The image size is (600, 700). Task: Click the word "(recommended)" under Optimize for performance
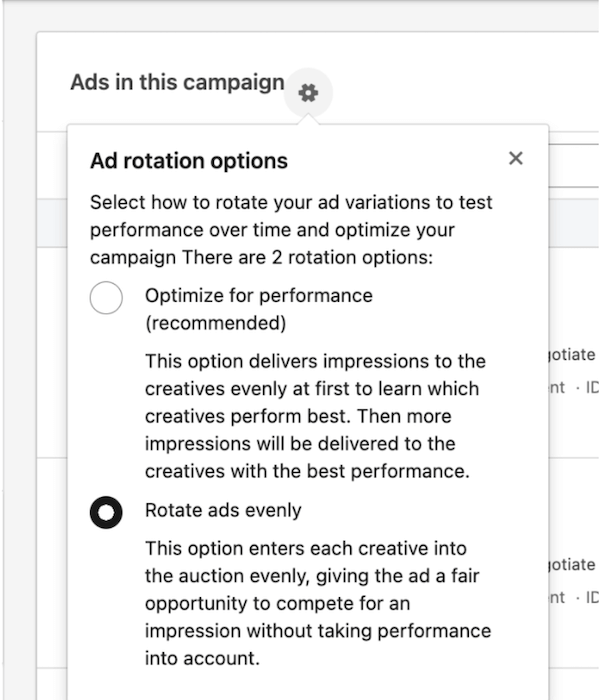pyautogui.click(x=215, y=323)
